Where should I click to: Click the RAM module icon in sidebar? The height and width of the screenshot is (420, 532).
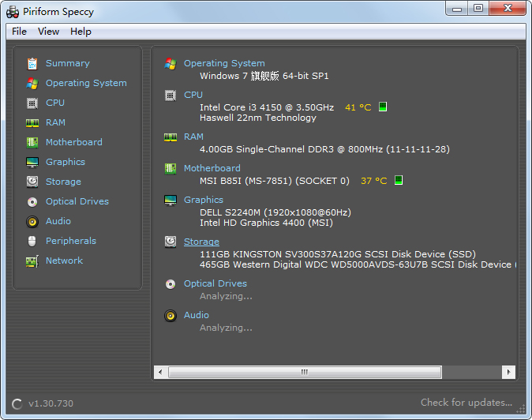click(32, 122)
